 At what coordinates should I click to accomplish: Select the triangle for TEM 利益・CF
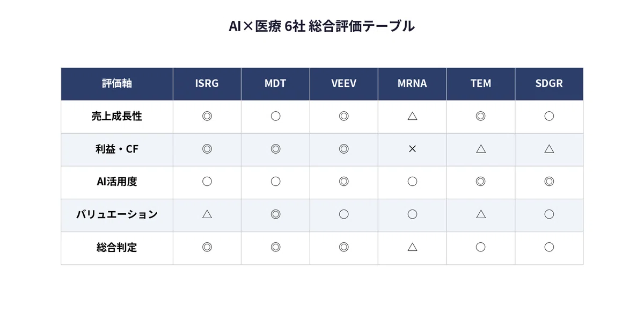(x=481, y=149)
